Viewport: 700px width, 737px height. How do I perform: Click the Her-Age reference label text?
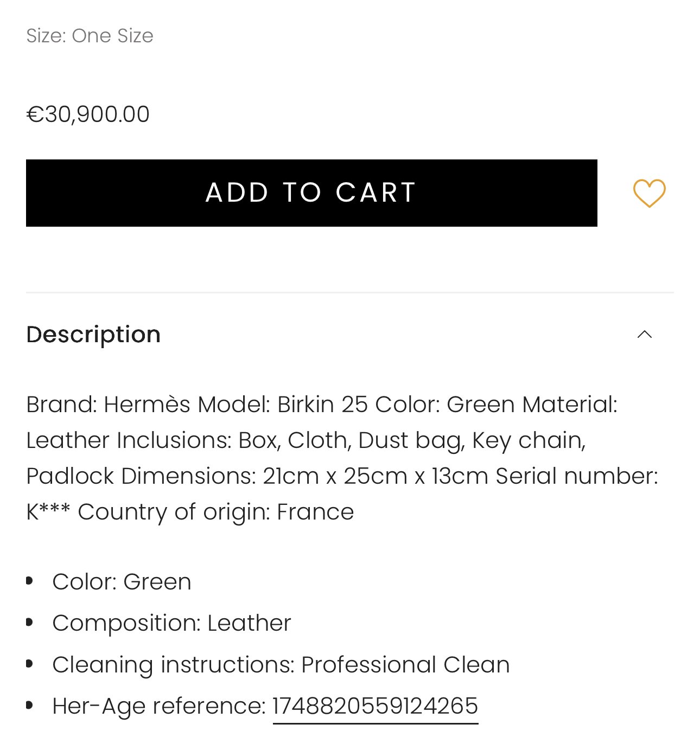coord(159,706)
